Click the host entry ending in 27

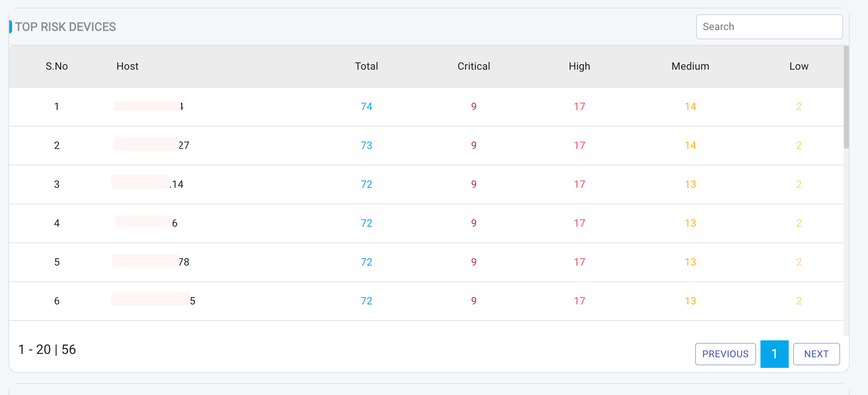(152, 145)
